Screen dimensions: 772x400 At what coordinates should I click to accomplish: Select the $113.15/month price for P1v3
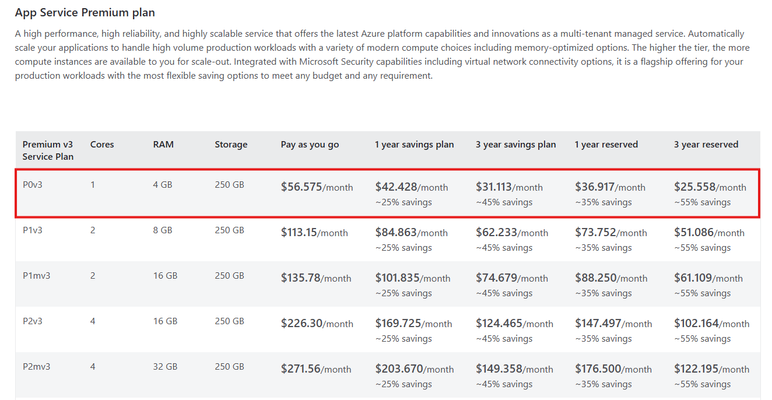tap(314, 233)
